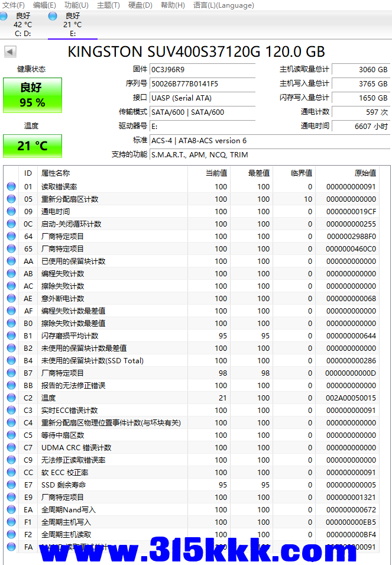The width and height of the screenshot is (392, 565).
Task: Click status icon for row 05 重新分配扇区计数
Action: point(11,199)
